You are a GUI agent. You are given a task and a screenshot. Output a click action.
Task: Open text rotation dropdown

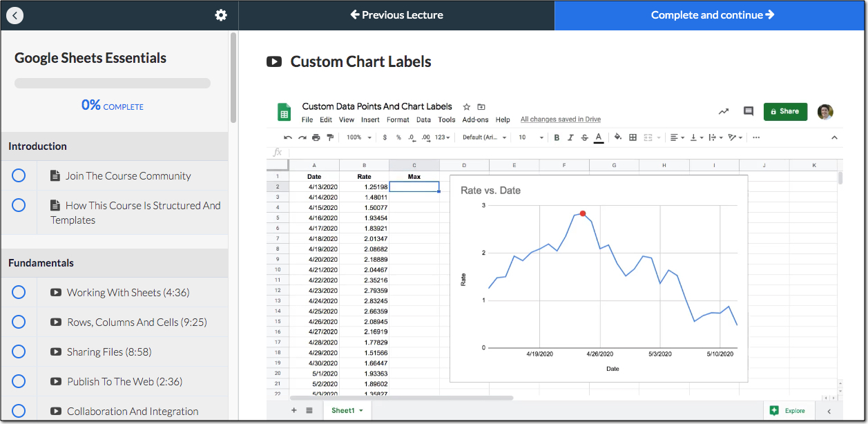[x=735, y=137]
